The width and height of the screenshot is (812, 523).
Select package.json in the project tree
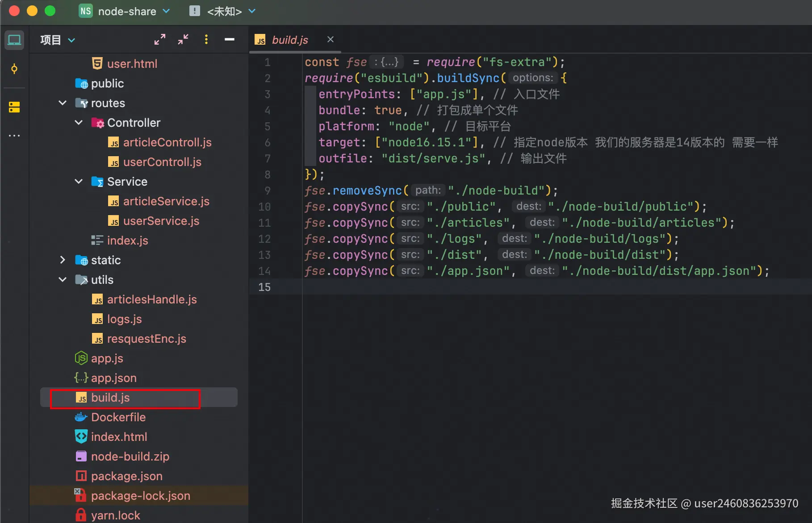coord(126,476)
